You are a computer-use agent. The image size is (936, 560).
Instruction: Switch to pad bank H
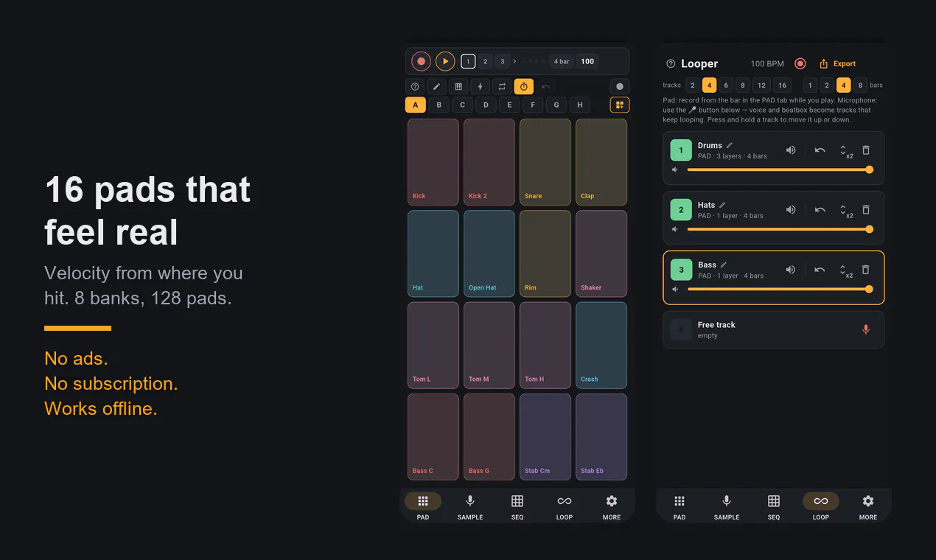point(580,105)
